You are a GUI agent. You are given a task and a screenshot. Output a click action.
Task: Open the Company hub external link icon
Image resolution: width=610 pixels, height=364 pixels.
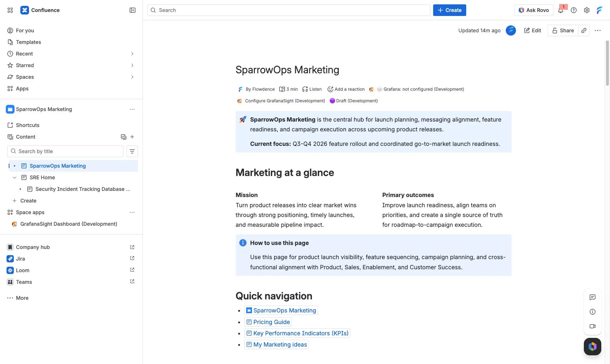click(132, 247)
